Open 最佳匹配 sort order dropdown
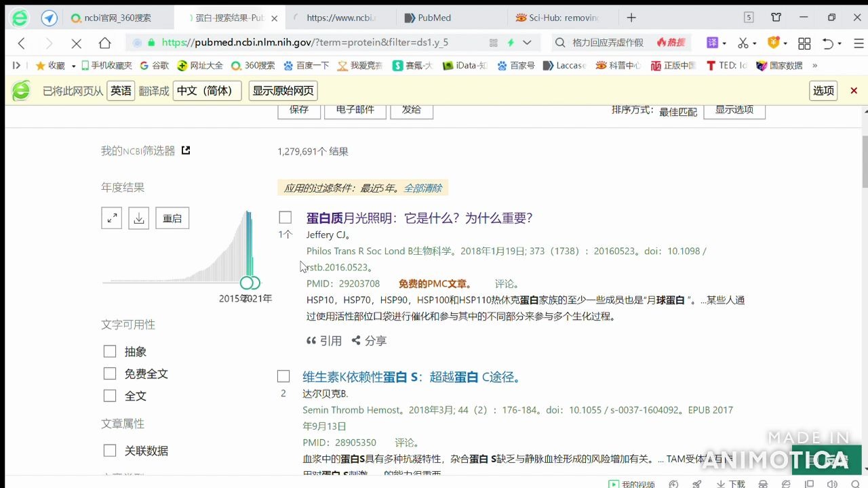868x488 pixels. (677, 112)
